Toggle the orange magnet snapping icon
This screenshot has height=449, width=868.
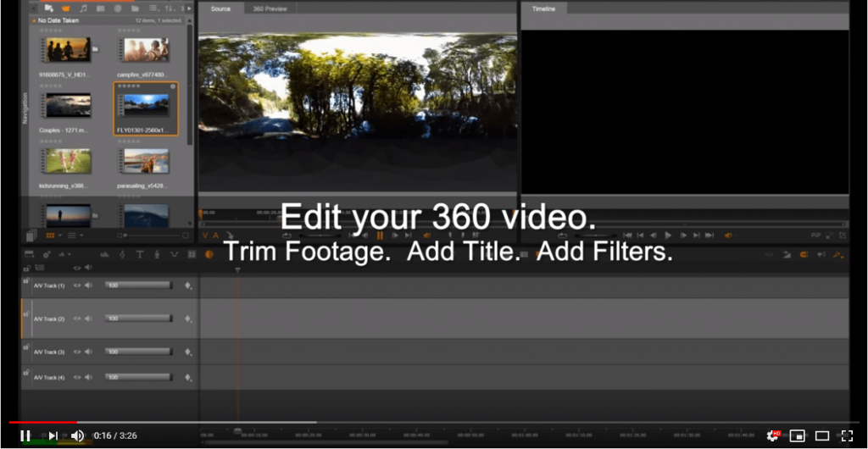point(804,254)
